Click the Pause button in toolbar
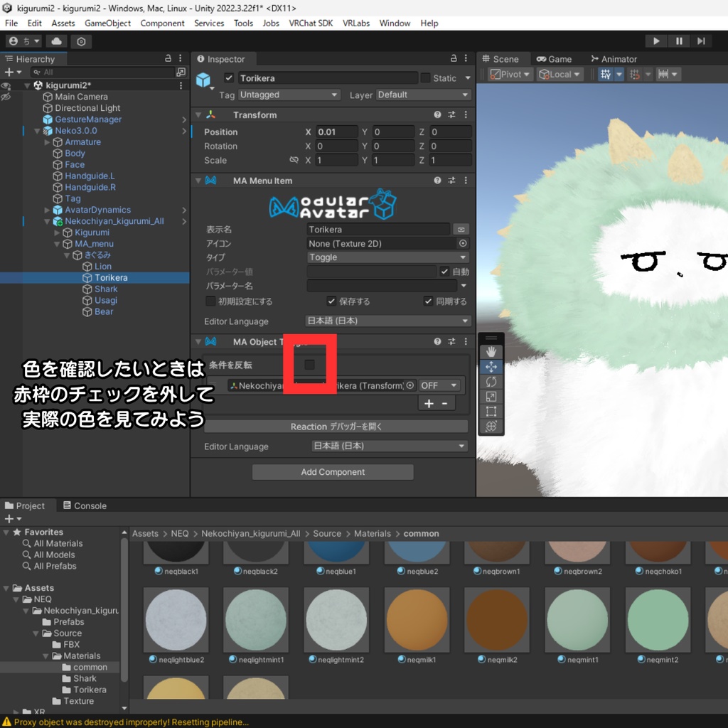The image size is (728, 728). (679, 41)
